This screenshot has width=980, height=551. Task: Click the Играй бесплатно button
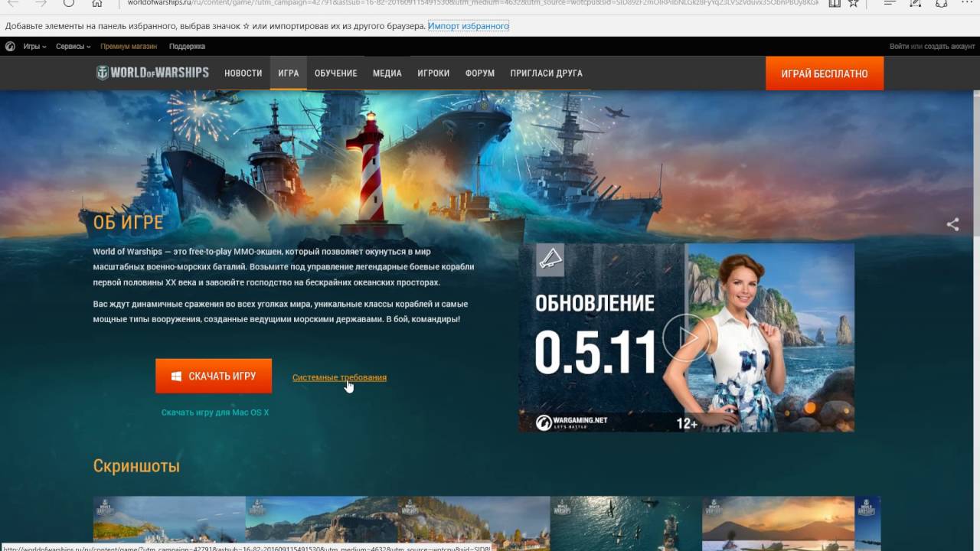point(825,73)
